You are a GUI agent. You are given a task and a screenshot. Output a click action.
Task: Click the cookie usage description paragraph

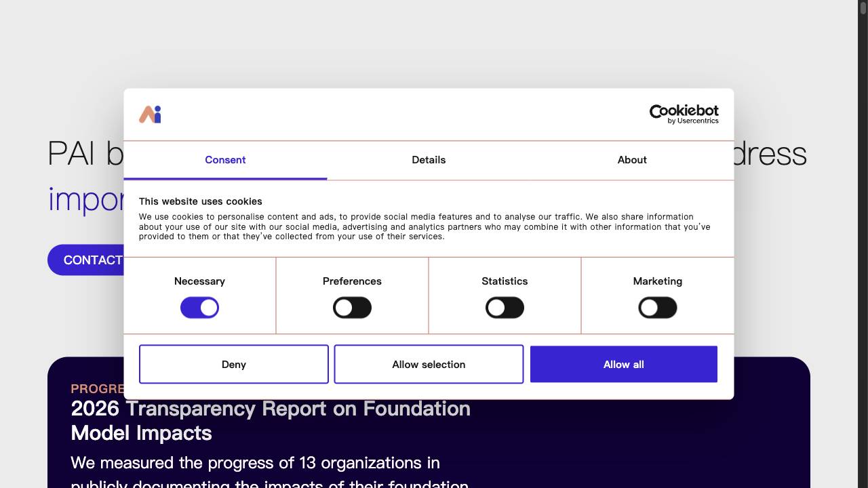click(x=425, y=226)
